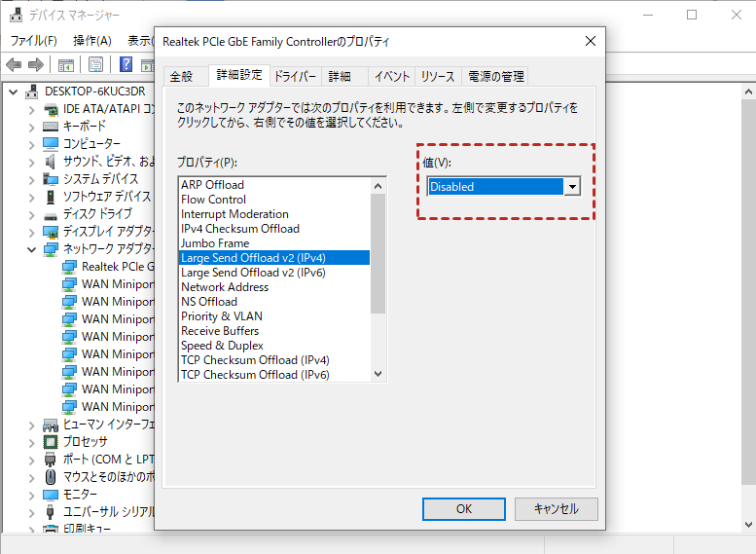Switch to the ドライバー tab

pyautogui.click(x=295, y=76)
